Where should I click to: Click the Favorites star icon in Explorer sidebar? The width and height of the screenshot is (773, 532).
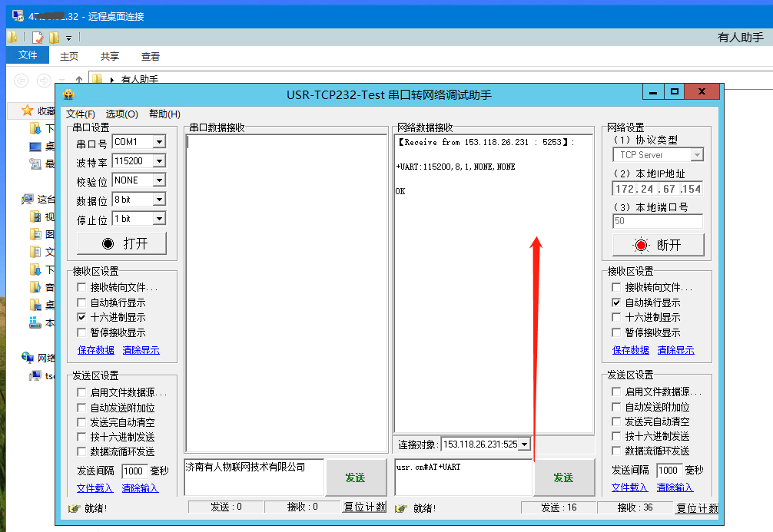click(27, 111)
